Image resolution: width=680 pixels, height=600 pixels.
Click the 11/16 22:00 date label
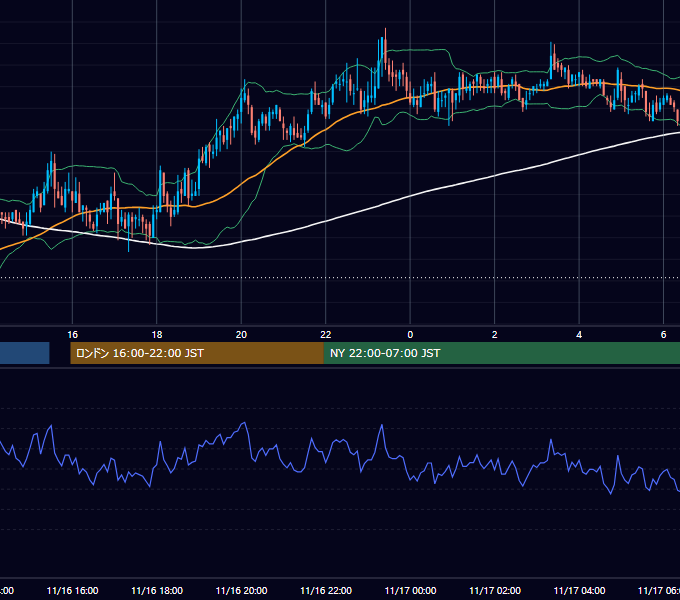click(326, 590)
